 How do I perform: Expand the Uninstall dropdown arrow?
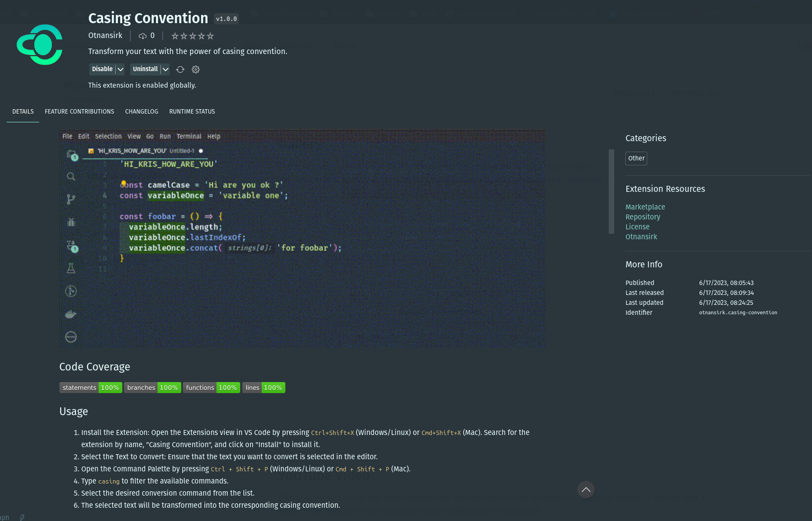coord(165,69)
